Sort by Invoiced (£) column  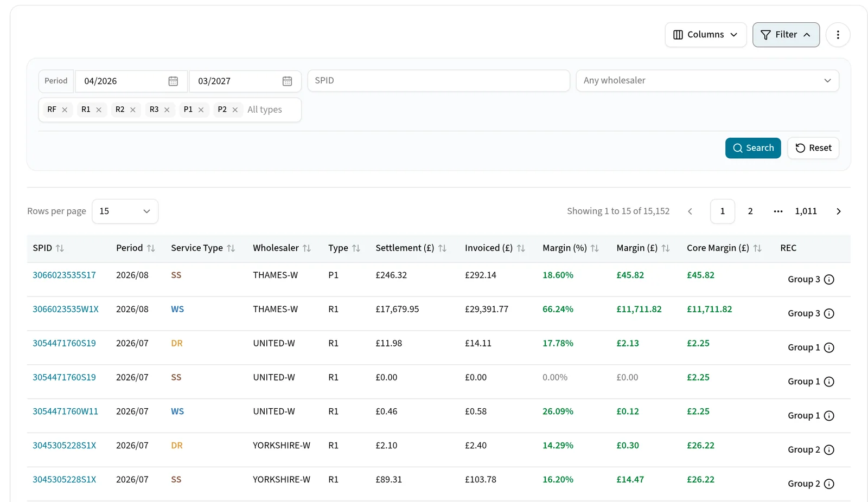coord(521,248)
